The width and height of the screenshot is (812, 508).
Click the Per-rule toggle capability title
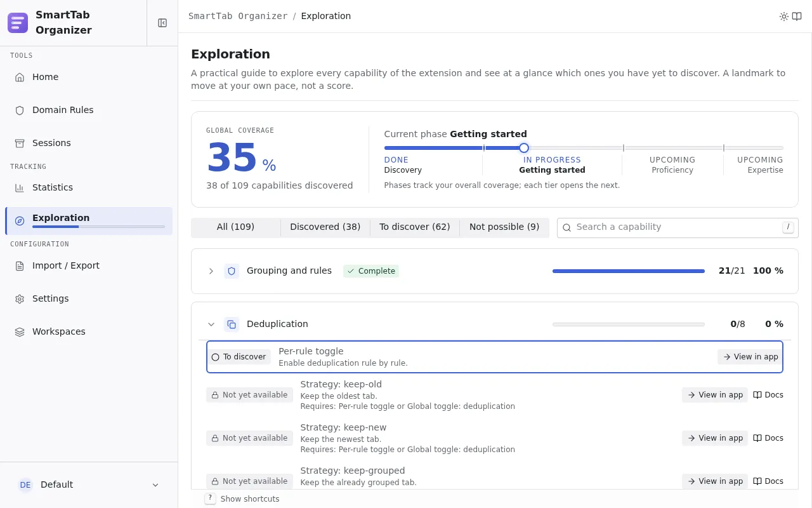coord(311,351)
